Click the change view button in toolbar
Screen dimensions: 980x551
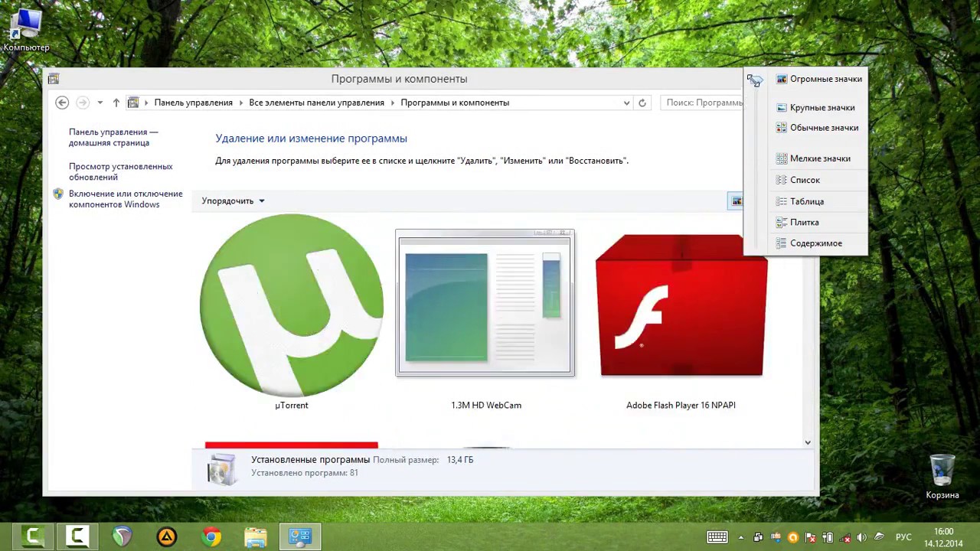pos(735,201)
